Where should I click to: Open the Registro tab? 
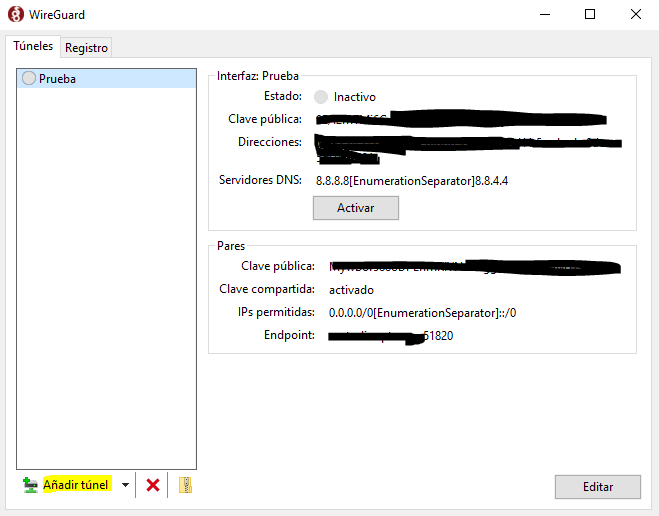pyautogui.click(x=86, y=47)
